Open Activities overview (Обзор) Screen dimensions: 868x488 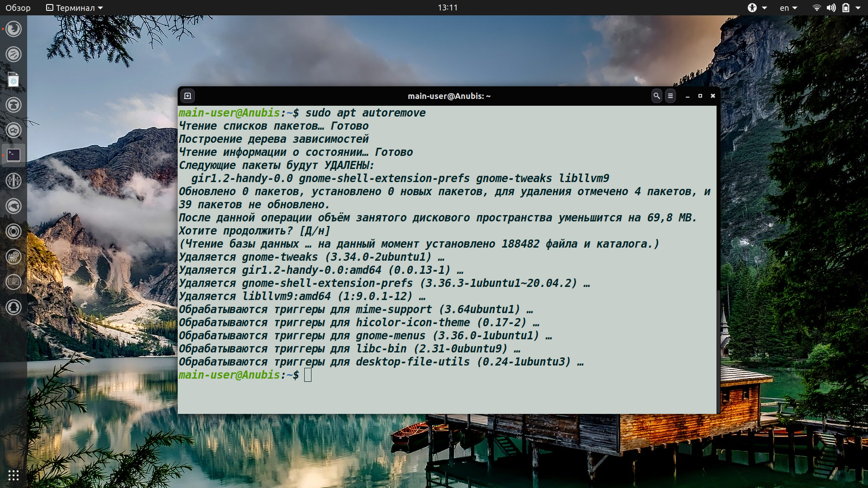pyautogui.click(x=18, y=8)
